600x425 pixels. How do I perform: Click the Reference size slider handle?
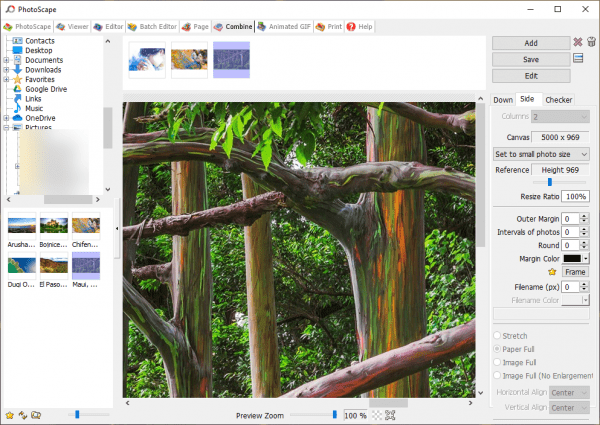[549, 182]
